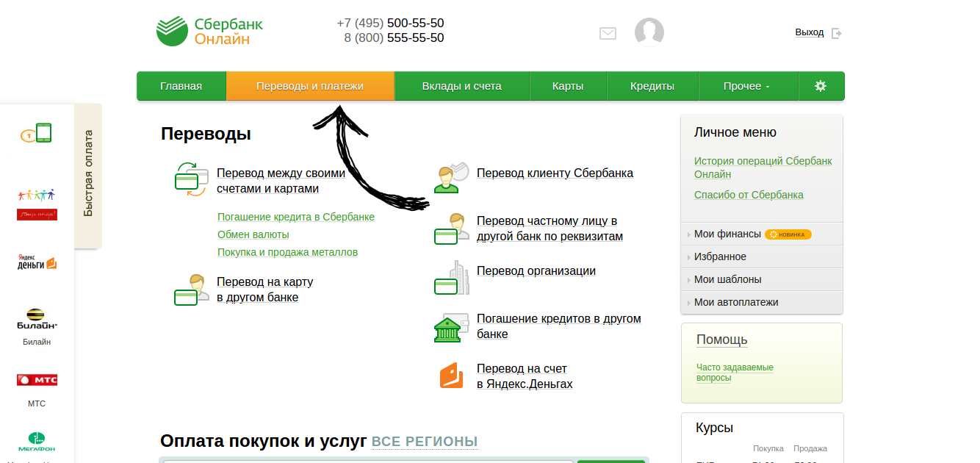980x463 pixels.
Task: Click the Личное меню heading
Action: pos(735,132)
